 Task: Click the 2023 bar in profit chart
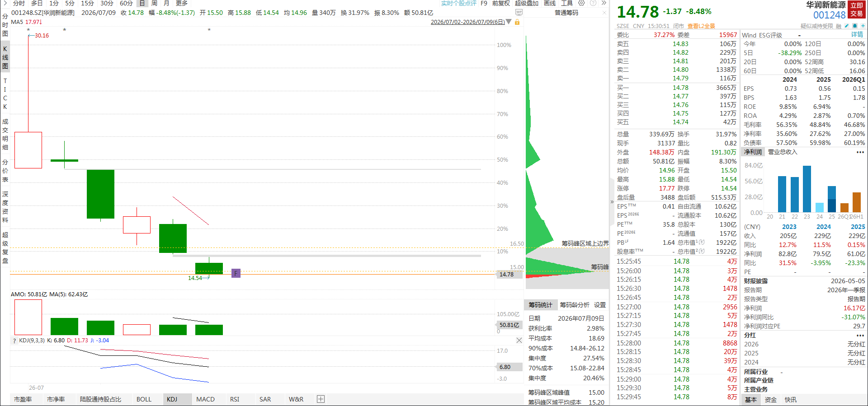click(x=807, y=189)
